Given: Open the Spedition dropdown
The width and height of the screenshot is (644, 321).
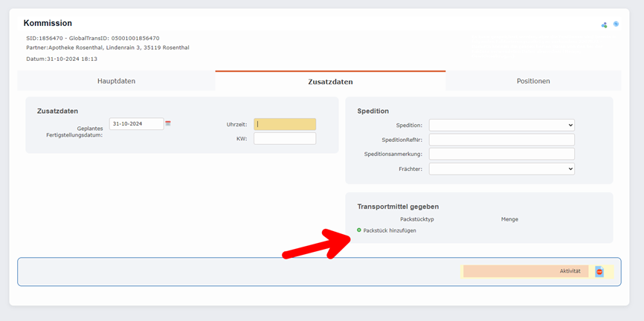Looking at the screenshot, I should tap(501, 126).
